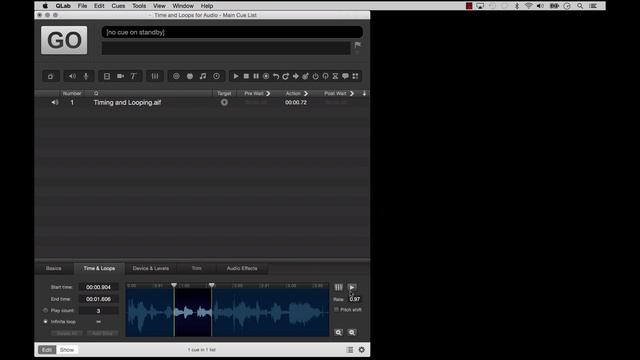The height and width of the screenshot is (360, 640).
Task: Switch to Edit mode in the footer
Action: pyautogui.click(x=47, y=350)
